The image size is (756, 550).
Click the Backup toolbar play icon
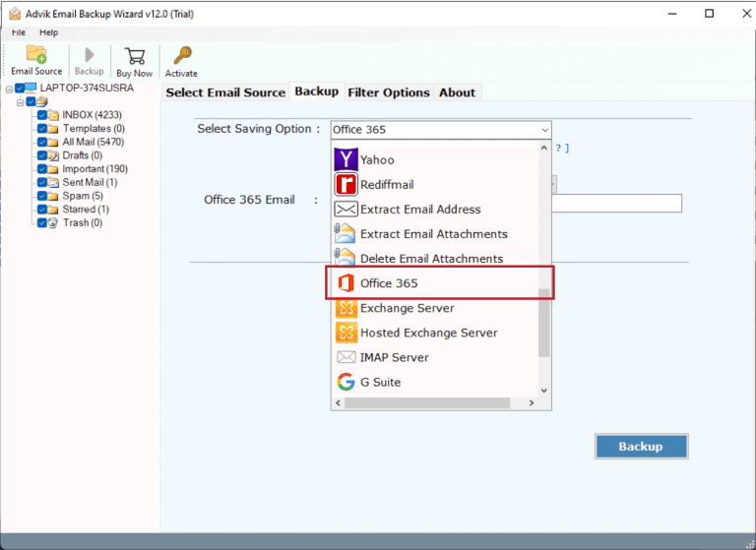click(x=90, y=55)
